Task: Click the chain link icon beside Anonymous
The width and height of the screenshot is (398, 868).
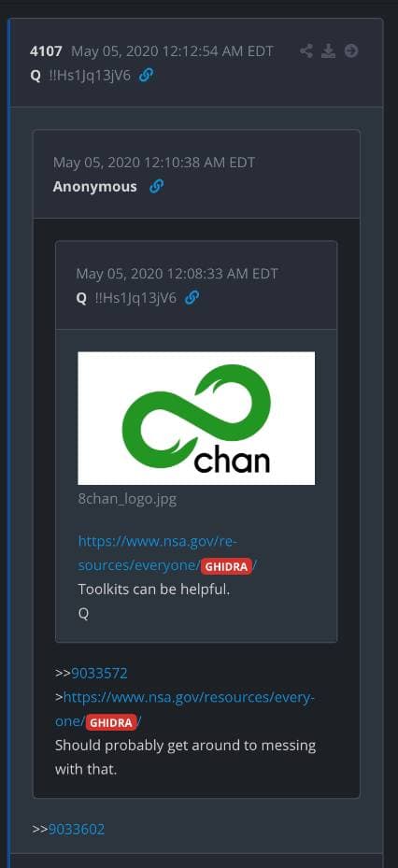Action: pyautogui.click(x=157, y=187)
